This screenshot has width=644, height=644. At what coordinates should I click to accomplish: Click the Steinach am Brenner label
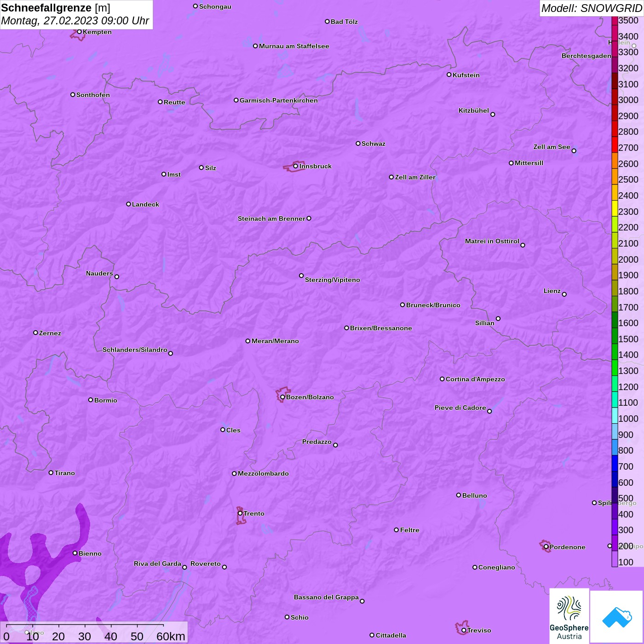(x=271, y=218)
